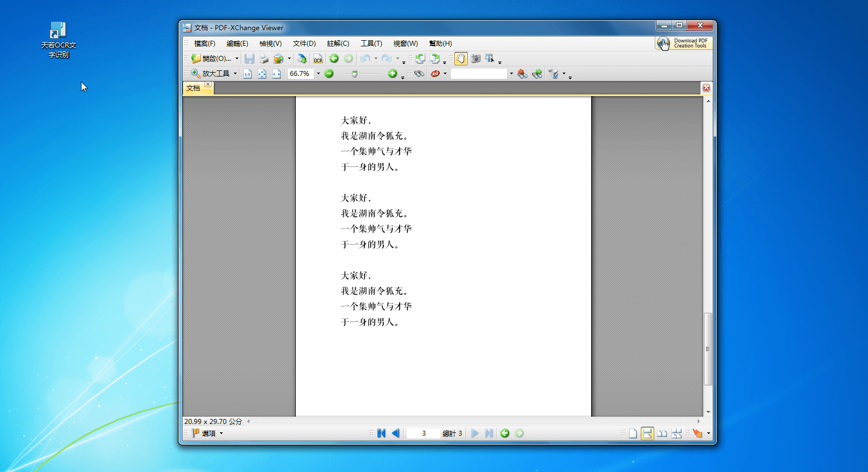Open the 天若OCR文字识别 desktop shortcut
Viewport: 868px width, 472px height.
pos(58,40)
